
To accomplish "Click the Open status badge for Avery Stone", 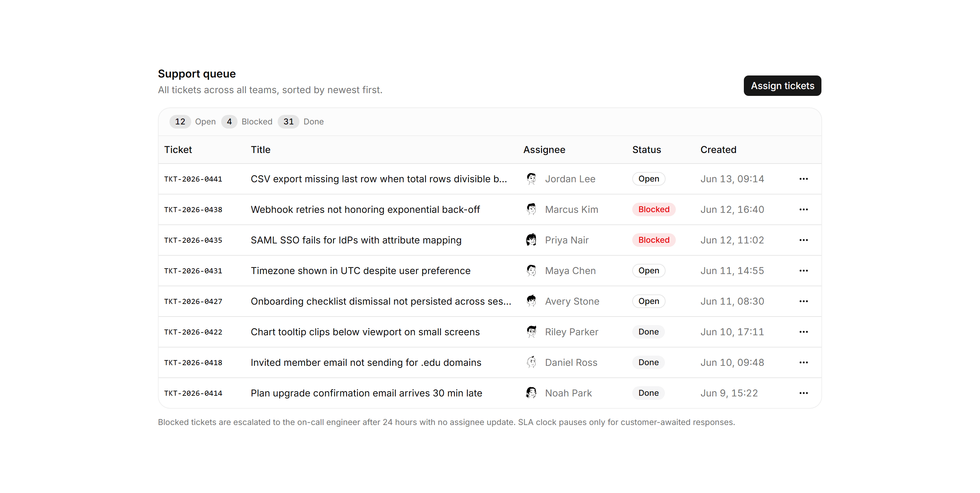I will click(x=649, y=302).
